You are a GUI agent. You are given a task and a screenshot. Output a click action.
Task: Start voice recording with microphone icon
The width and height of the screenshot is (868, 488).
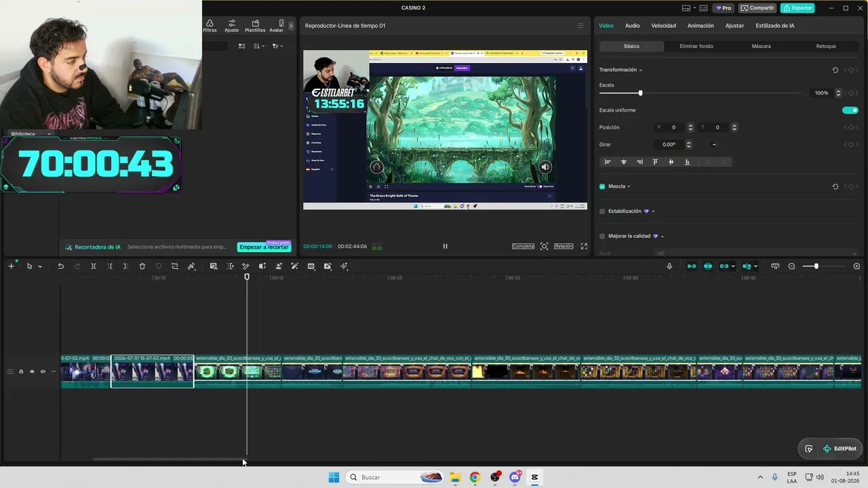tap(669, 266)
